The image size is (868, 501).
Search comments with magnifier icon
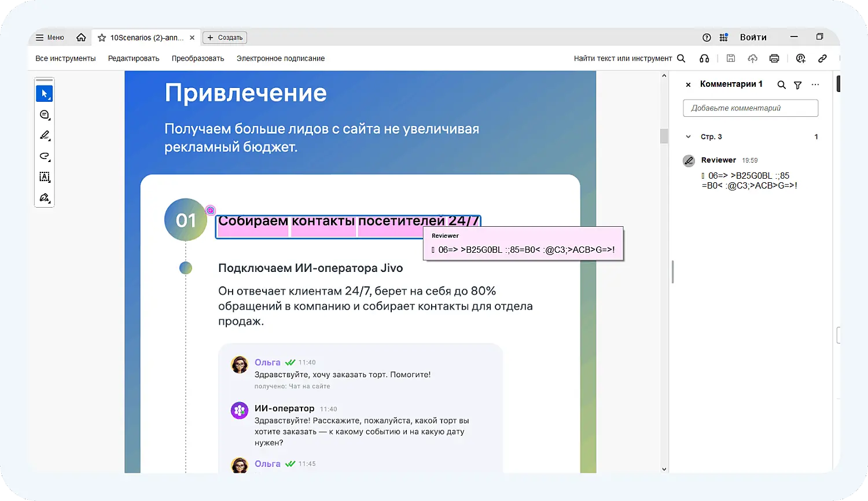pyautogui.click(x=781, y=84)
